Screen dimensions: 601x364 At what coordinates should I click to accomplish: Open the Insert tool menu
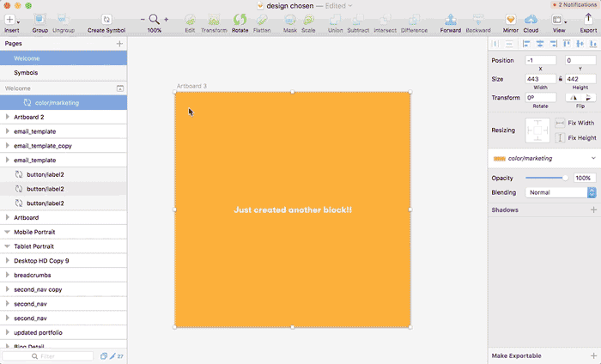click(x=11, y=20)
